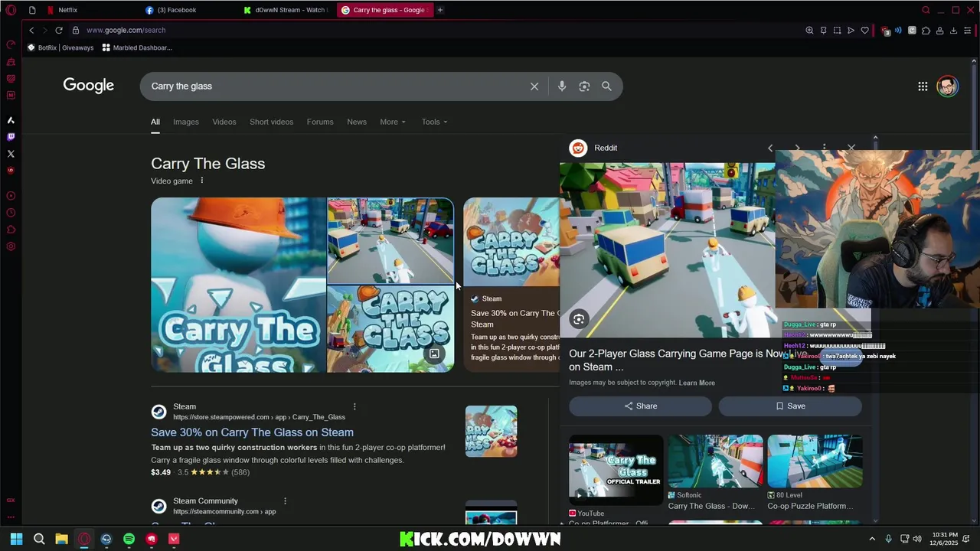Open the GX Control speedometer icon
Viewport: 980px width, 551px height.
point(11,44)
